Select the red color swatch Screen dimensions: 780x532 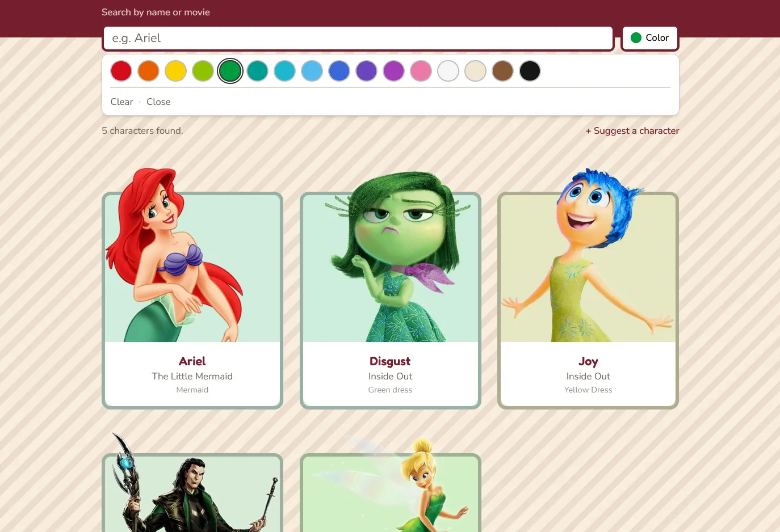[x=121, y=71]
